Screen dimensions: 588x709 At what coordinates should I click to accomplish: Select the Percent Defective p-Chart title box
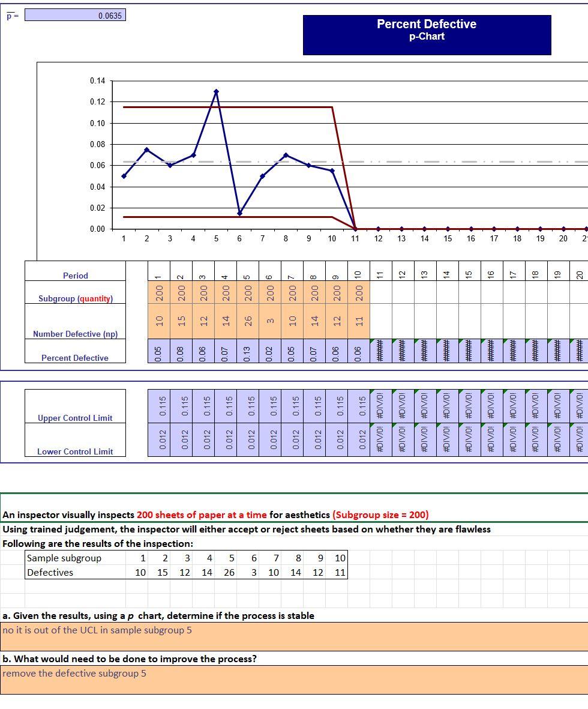coord(426,35)
